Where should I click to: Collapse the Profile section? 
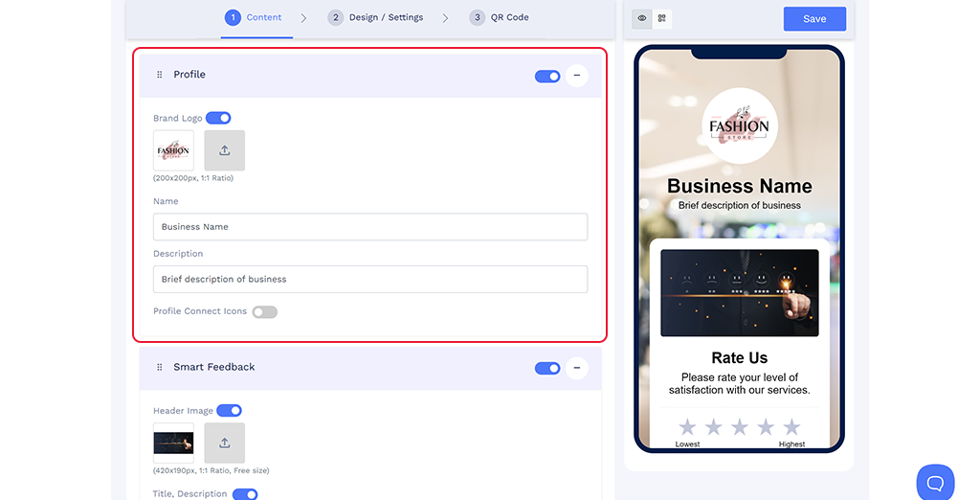[x=576, y=76]
